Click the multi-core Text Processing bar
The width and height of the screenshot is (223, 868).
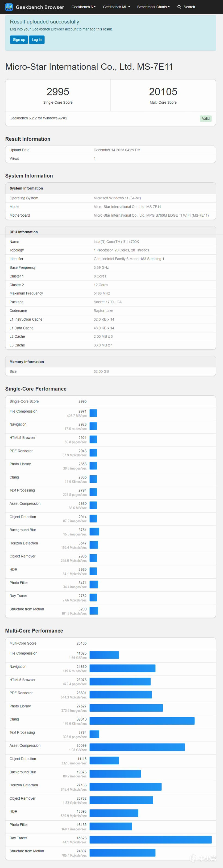pyautogui.click(x=94, y=734)
